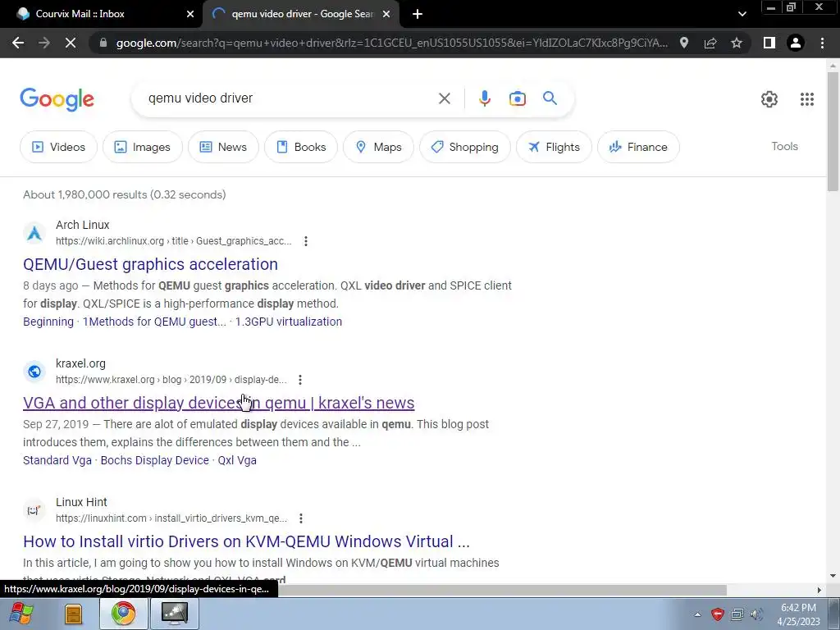The width and height of the screenshot is (840, 630).
Task: Open the taskbar archive manager icon
Action: [73, 614]
